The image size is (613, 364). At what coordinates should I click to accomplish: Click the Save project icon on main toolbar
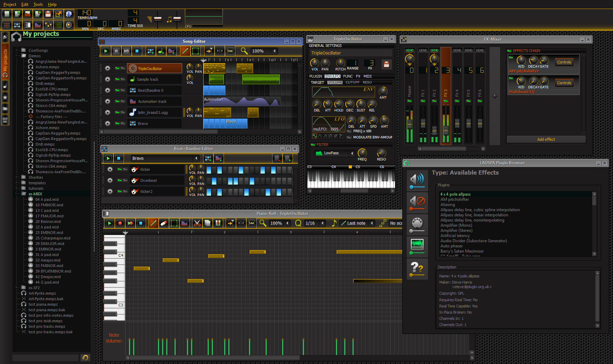pyautogui.click(x=47, y=14)
